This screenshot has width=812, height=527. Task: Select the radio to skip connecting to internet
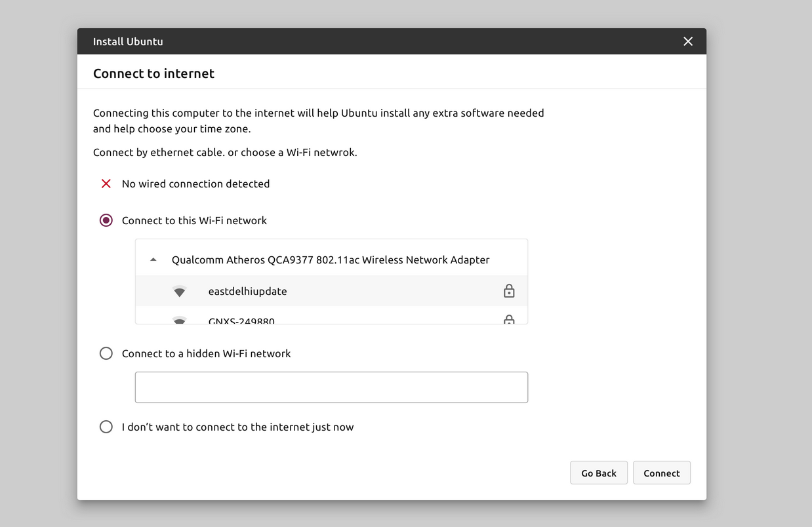pyautogui.click(x=106, y=427)
